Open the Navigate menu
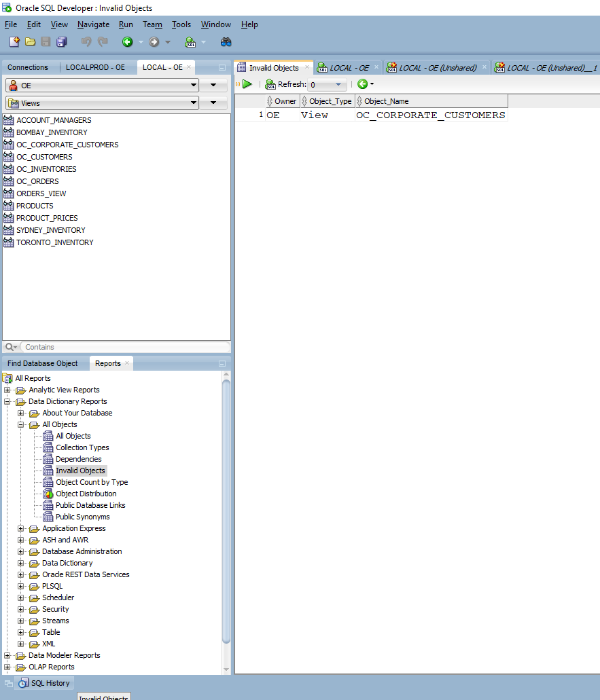The width and height of the screenshot is (600, 700). (x=93, y=24)
